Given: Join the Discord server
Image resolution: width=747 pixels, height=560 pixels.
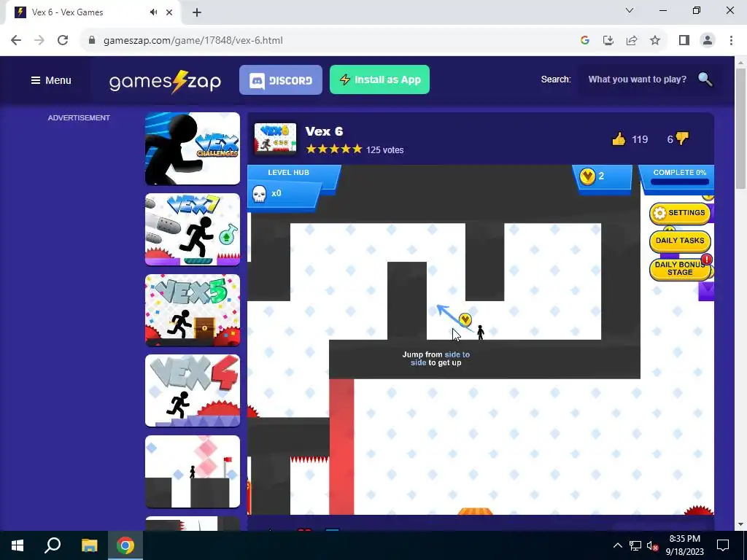Looking at the screenshot, I should pos(281,80).
